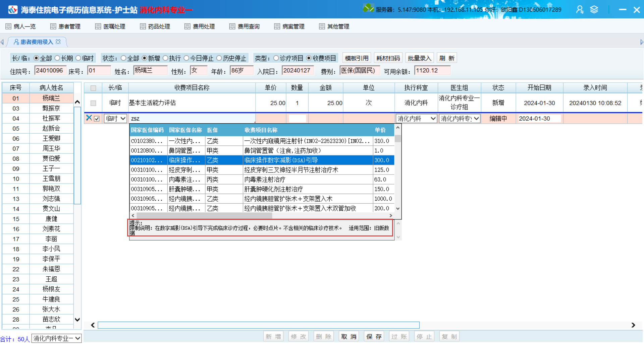The image size is (644, 345).
Task: Select the 诊疗项目 type radio
Action: [276, 58]
